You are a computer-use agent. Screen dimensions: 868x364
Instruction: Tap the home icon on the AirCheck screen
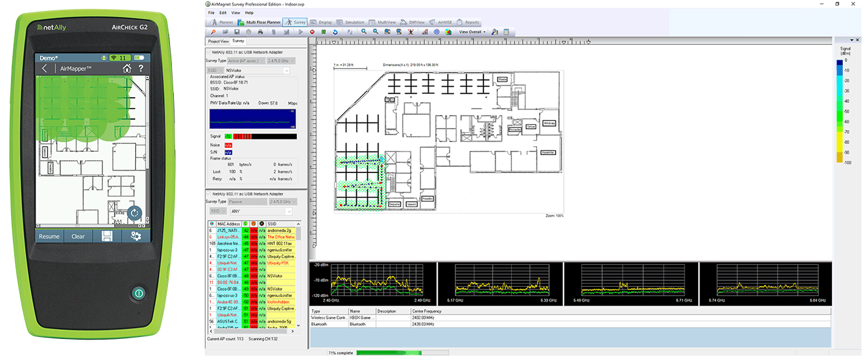pyautogui.click(x=127, y=68)
